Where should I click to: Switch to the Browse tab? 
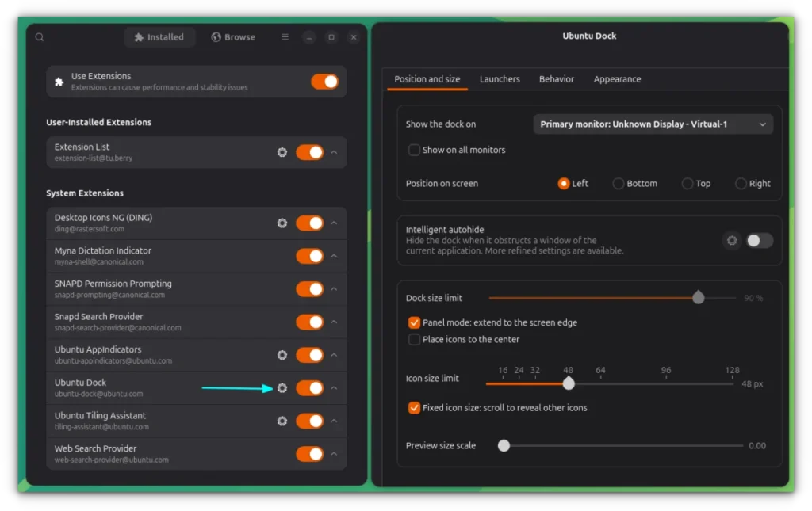click(x=233, y=37)
